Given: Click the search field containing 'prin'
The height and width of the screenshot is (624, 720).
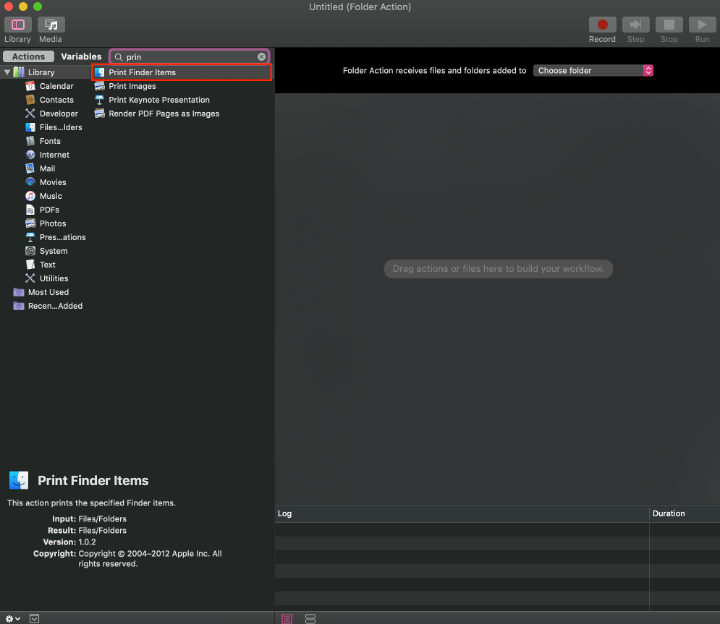Looking at the screenshot, I should pyautogui.click(x=189, y=57).
